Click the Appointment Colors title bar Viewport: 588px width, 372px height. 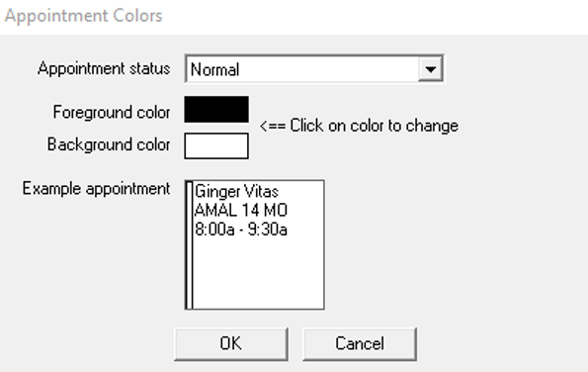294,17
